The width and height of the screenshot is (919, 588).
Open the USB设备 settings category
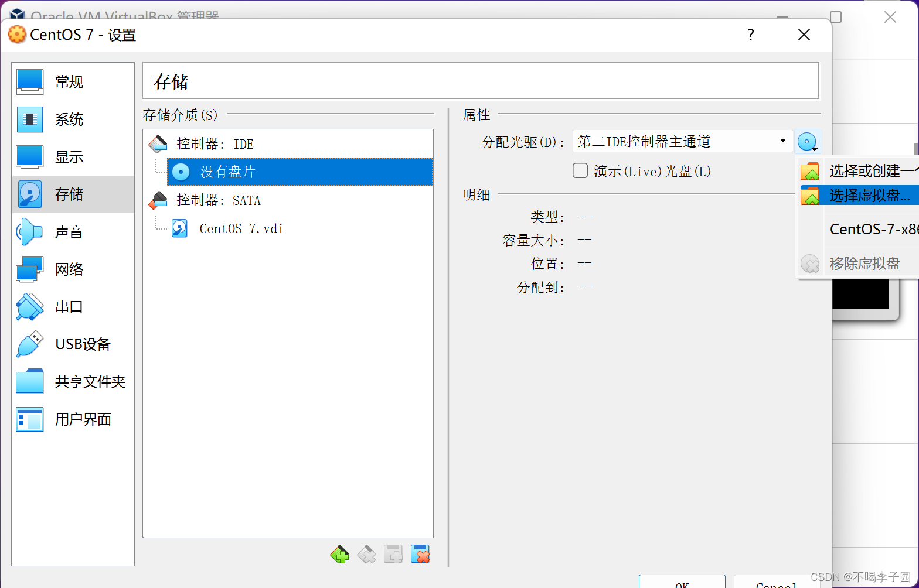pos(73,344)
